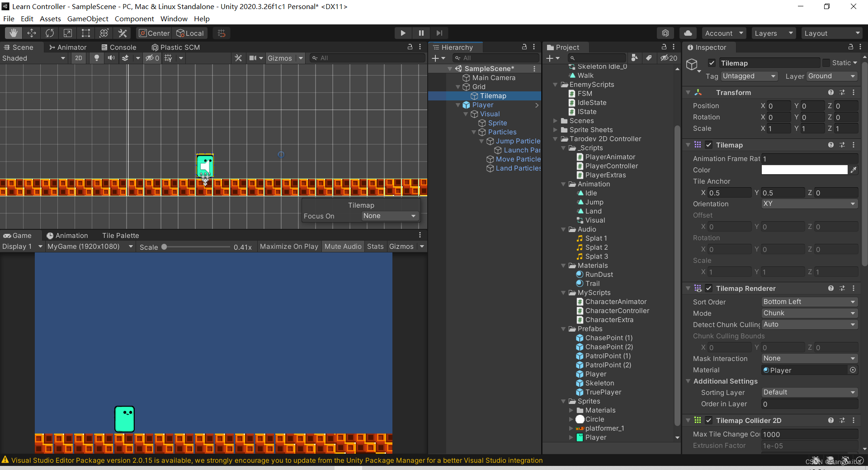Click the Stats button in Game view
The height and width of the screenshot is (470, 868).
pyautogui.click(x=375, y=247)
